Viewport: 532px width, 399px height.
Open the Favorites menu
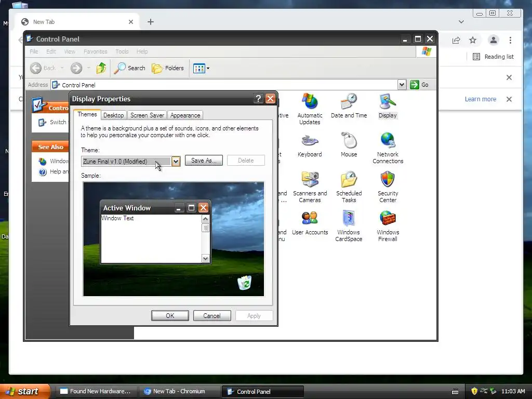point(96,51)
